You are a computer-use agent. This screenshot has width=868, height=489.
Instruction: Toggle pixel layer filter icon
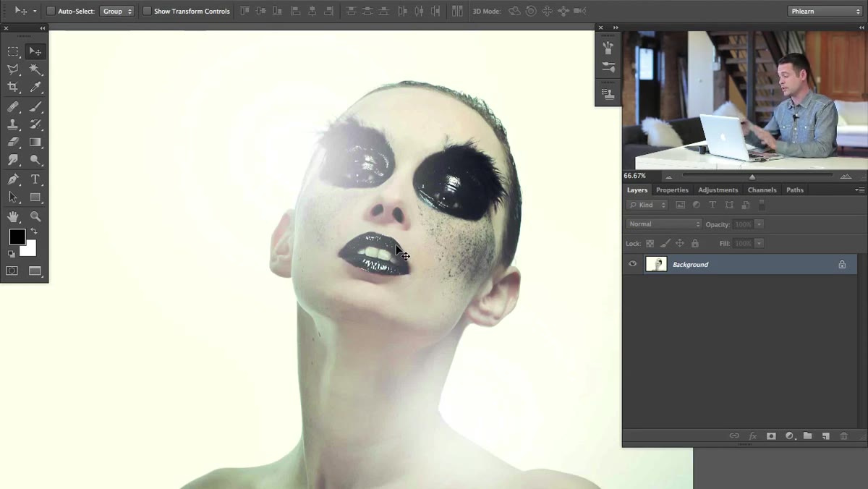tap(680, 205)
